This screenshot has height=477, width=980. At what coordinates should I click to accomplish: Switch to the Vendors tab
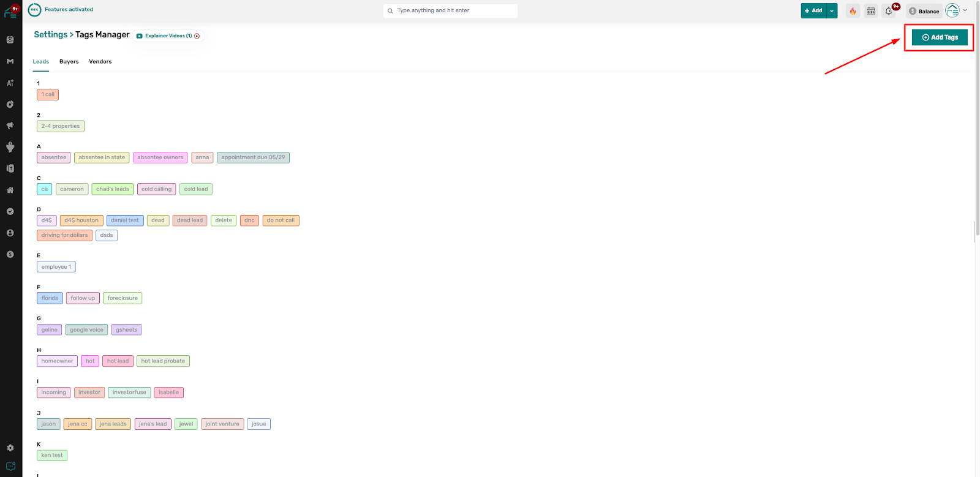100,62
